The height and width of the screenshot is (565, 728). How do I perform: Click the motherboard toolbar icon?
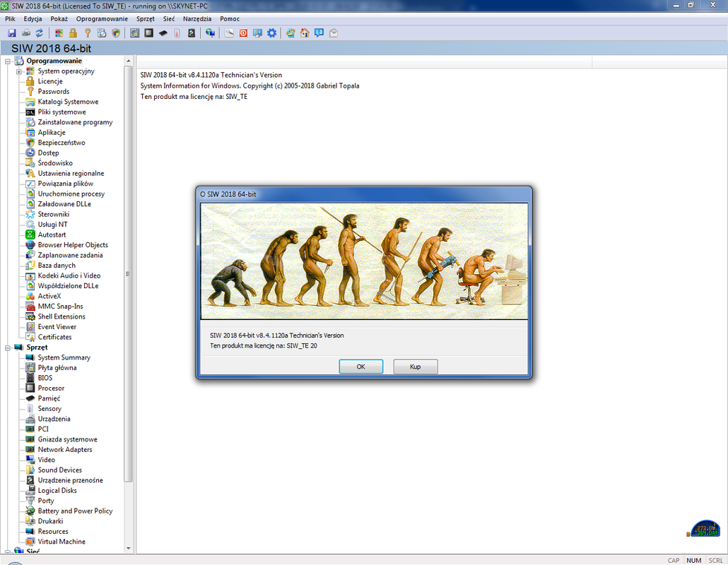click(134, 33)
